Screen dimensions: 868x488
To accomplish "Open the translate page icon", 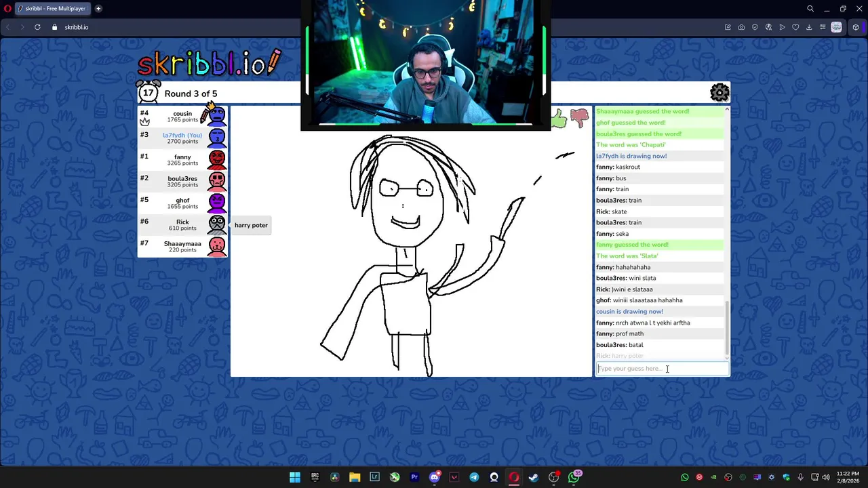I will click(768, 27).
